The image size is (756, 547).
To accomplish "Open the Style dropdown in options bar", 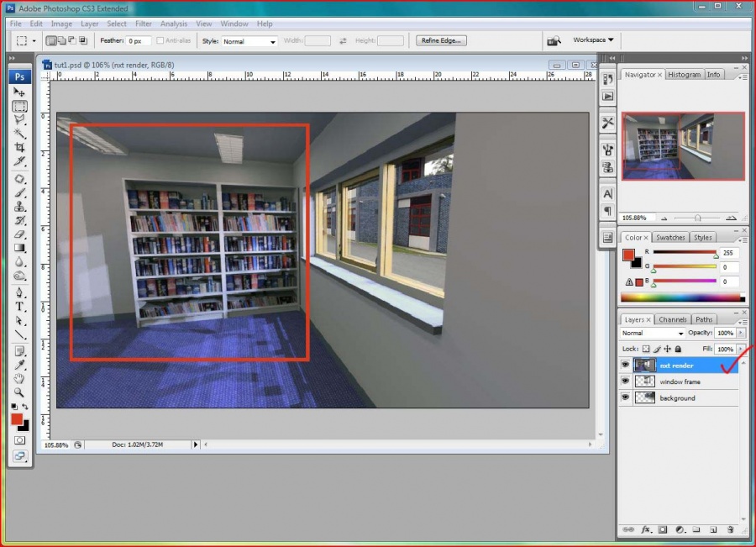I will coord(249,41).
